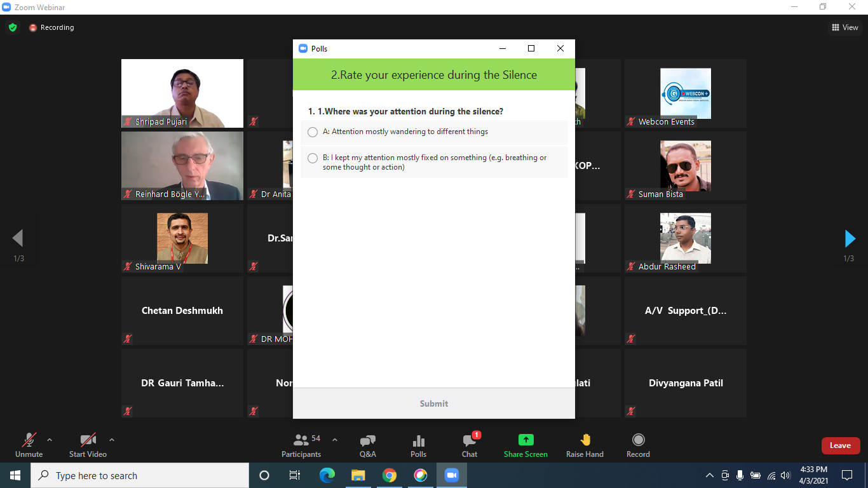Expand the arrow next to Participants
This screenshot has width=868, height=488.
tap(335, 440)
